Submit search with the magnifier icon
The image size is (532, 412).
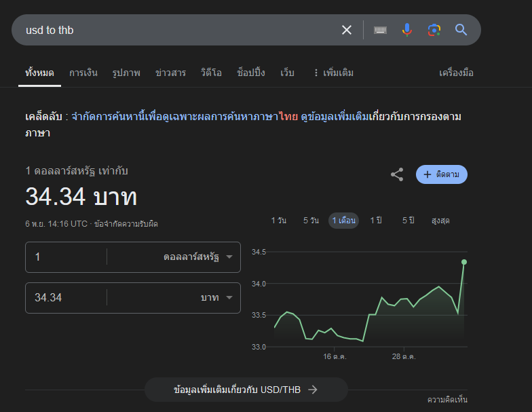coord(461,30)
